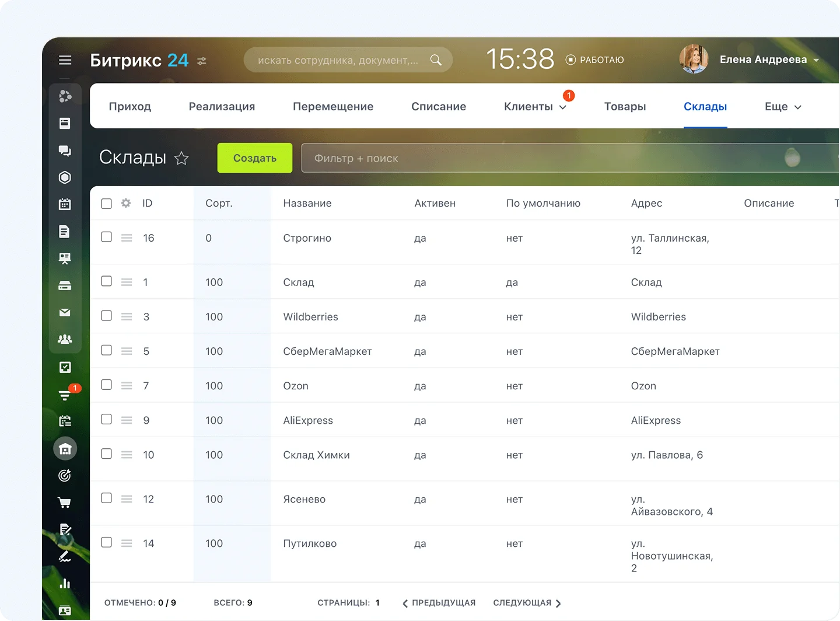This screenshot has width=840, height=621.
Task: Expand the Клиенты dropdown menu
Action: tap(535, 107)
